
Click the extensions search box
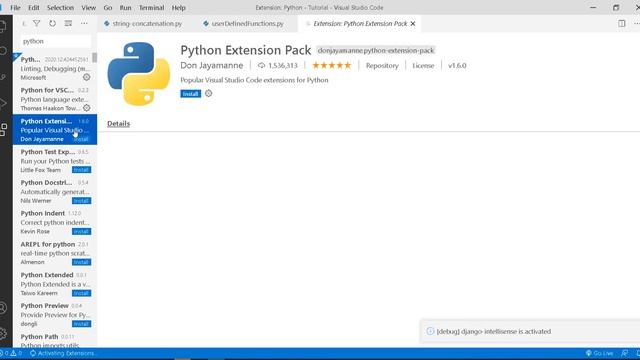56,41
